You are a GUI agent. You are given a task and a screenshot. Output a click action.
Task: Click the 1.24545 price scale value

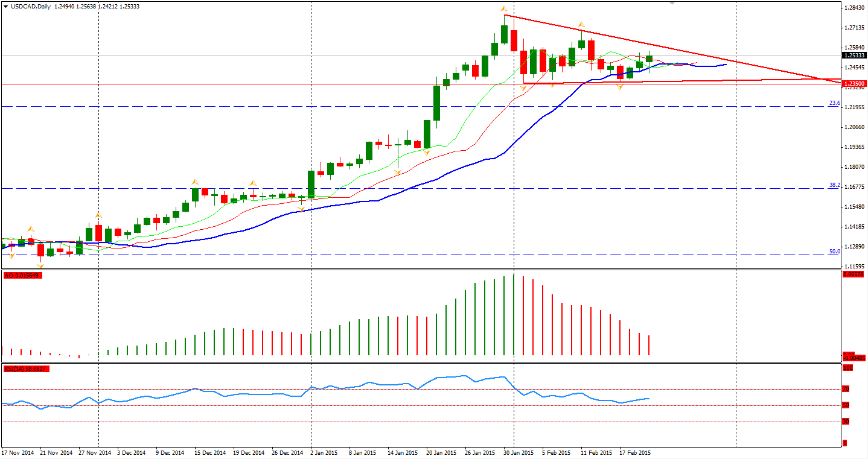click(856, 68)
